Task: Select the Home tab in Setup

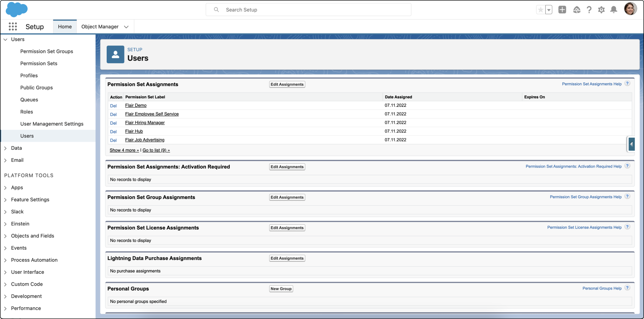Action: pyautogui.click(x=64, y=26)
